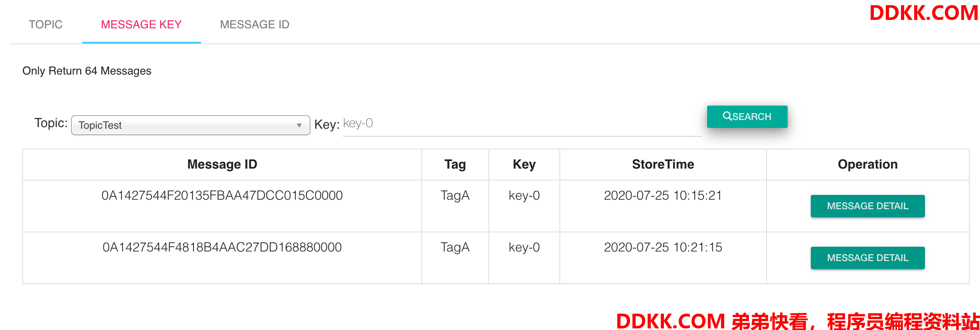Expand the Topic dropdown arrow
The height and width of the screenshot is (330, 980).
coord(299,126)
